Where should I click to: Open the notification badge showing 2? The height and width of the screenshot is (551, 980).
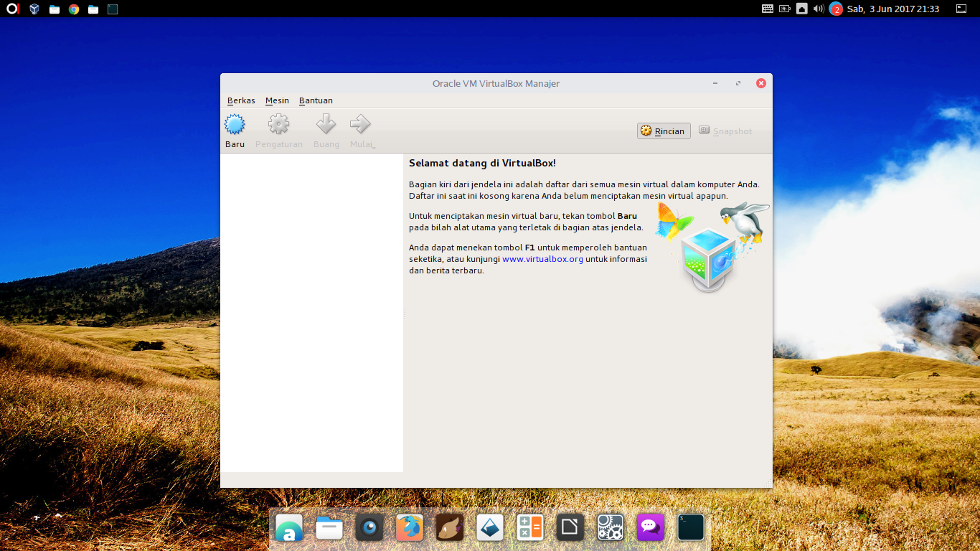click(836, 9)
